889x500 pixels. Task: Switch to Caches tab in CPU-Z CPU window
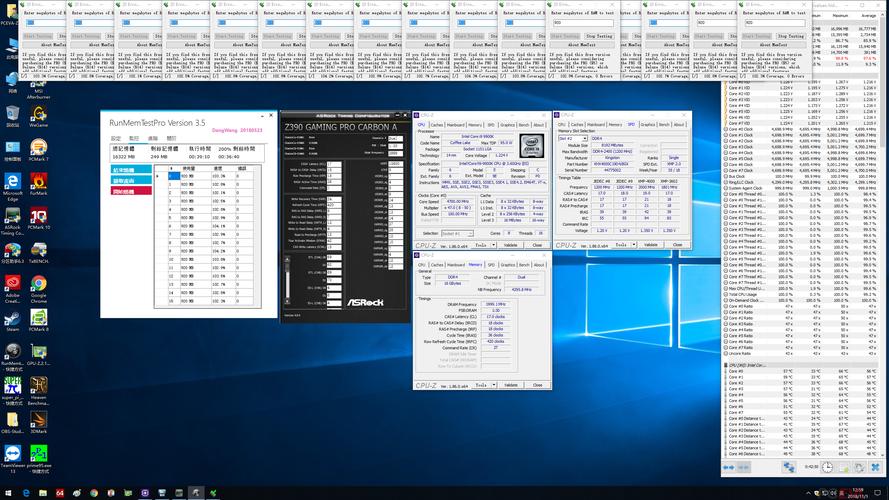437,125
